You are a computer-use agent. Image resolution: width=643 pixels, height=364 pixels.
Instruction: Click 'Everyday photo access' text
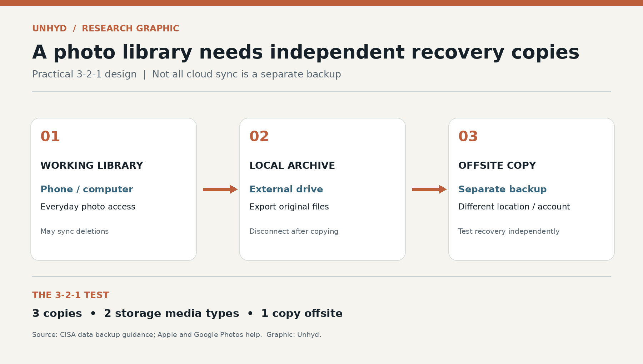coord(88,207)
